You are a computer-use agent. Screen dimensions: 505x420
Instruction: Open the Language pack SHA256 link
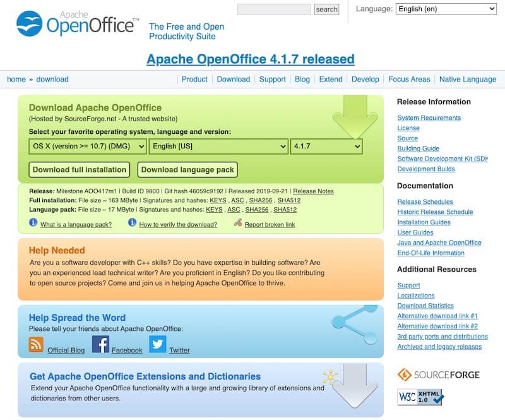pyautogui.click(x=257, y=210)
